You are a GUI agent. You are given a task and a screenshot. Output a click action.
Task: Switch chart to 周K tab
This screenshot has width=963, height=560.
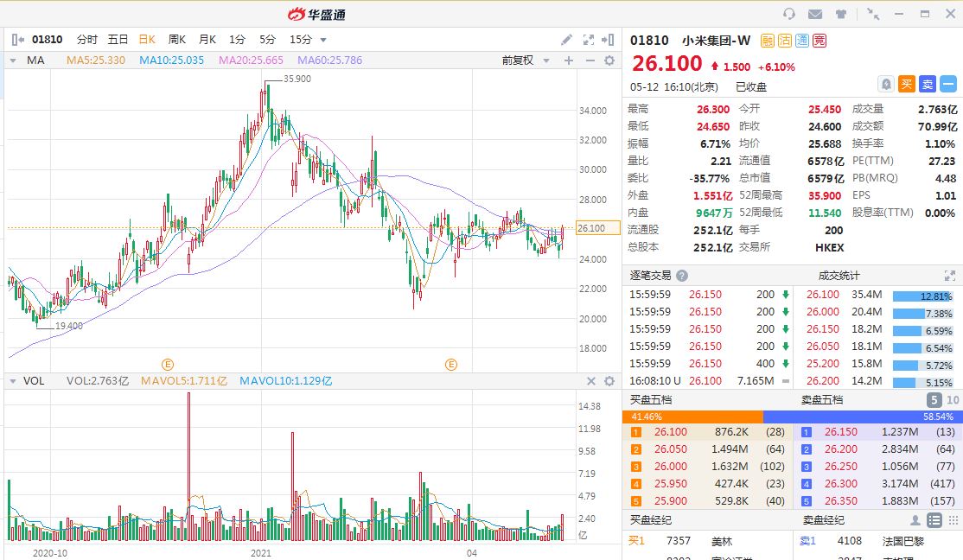177,40
